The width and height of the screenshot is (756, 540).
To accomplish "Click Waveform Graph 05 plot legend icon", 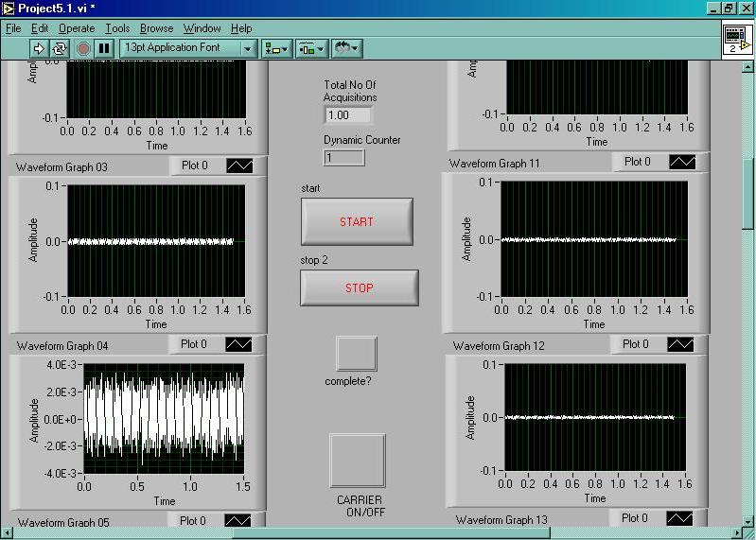I will pyautogui.click(x=237, y=521).
